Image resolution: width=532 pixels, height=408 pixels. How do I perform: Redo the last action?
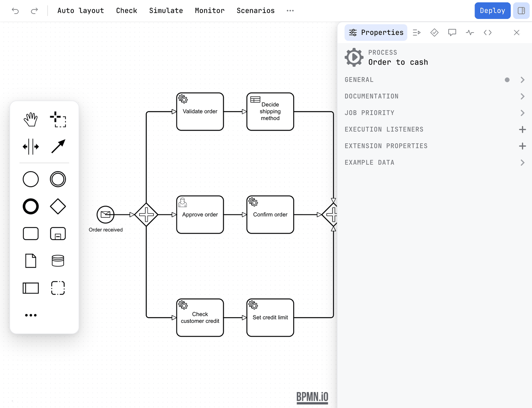pos(34,11)
